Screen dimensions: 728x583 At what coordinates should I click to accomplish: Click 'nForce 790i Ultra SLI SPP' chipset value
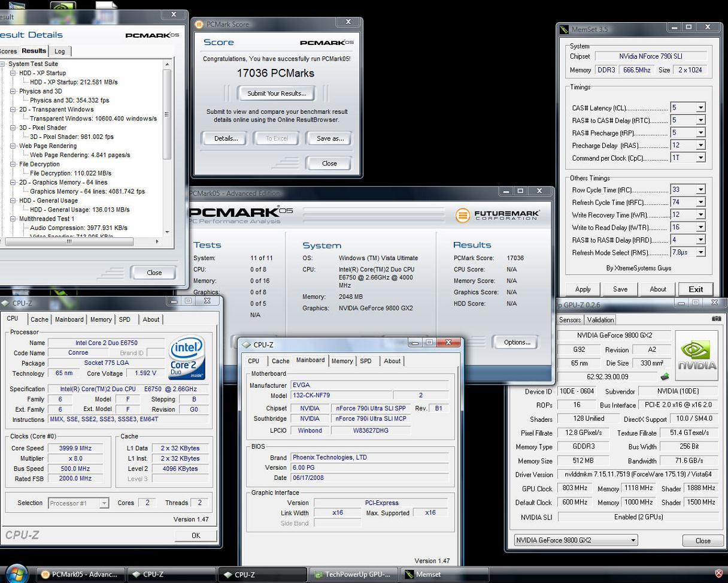[371, 408]
